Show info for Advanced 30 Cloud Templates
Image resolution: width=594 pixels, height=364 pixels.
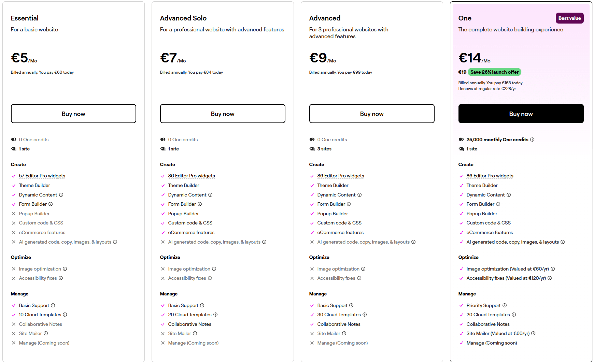365,315
